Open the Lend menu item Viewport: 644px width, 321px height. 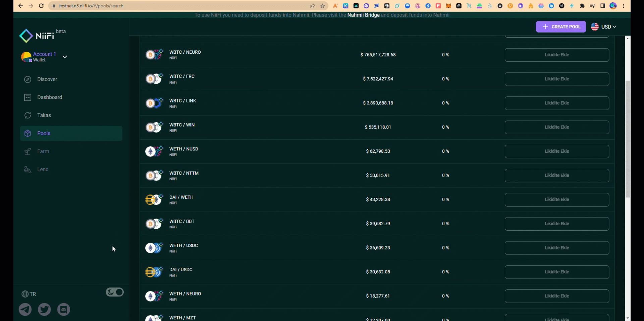(x=71, y=170)
